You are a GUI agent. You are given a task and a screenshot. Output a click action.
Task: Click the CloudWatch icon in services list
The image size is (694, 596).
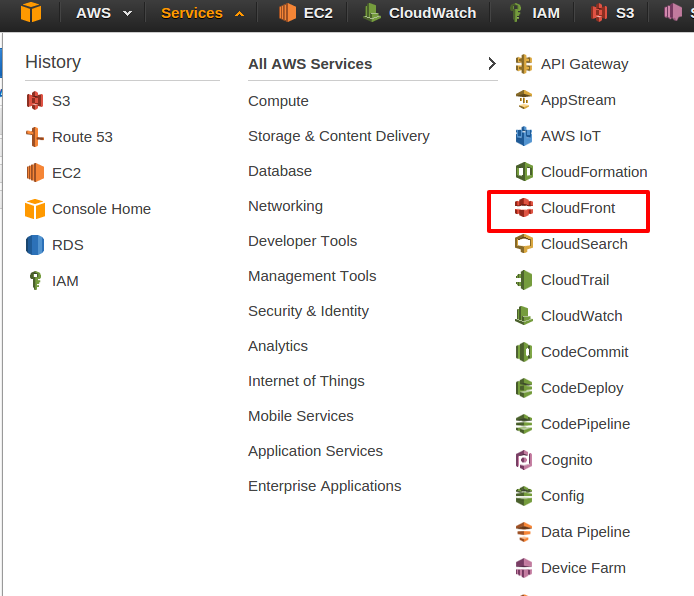click(524, 316)
